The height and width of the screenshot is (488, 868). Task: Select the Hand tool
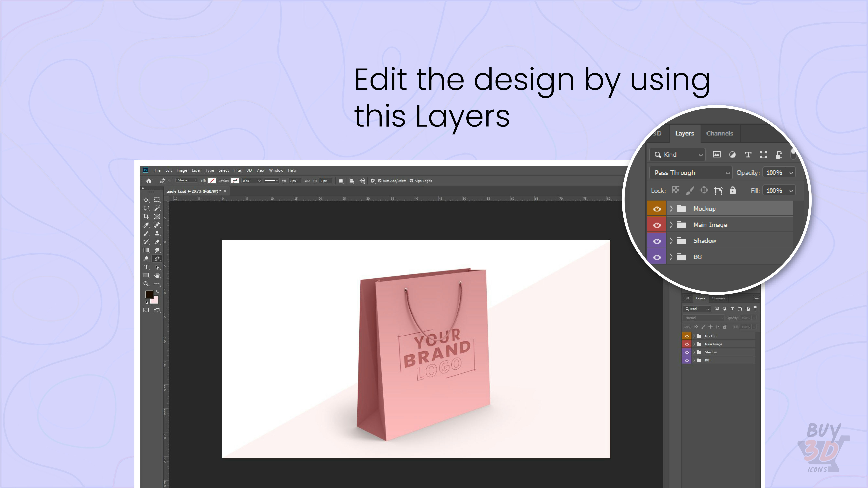point(157,276)
